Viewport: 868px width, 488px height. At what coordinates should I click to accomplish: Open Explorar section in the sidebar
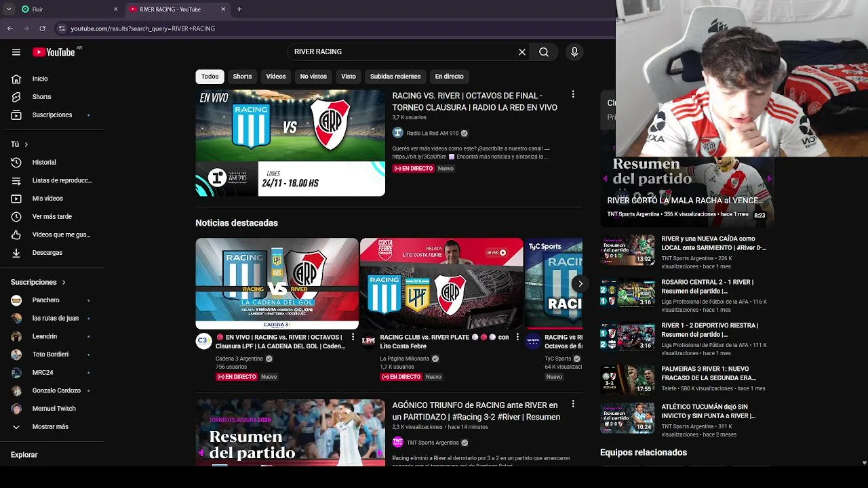pos(24,455)
